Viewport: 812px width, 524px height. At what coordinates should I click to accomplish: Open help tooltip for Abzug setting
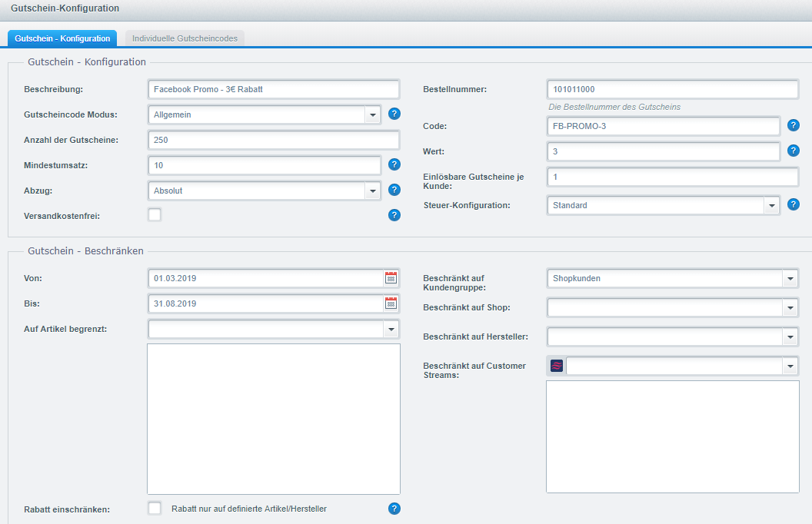394,190
